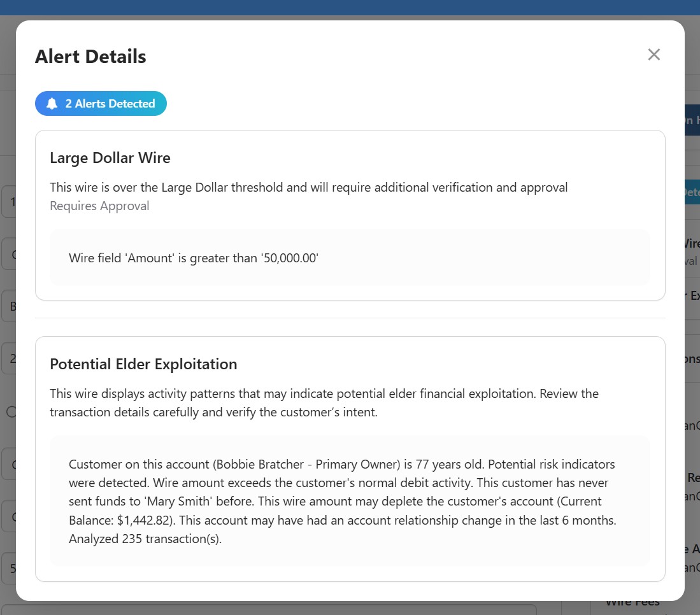Close the Alert Details dialog
Image resolution: width=700 pixels, height=615 pixels.
click(x=654, y=55)
